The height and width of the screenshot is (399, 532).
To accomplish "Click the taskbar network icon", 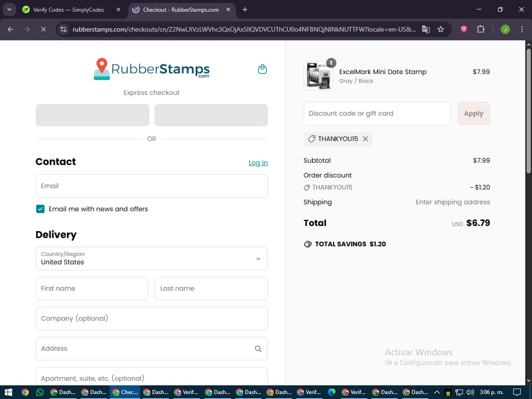I will tap(459, 392).
